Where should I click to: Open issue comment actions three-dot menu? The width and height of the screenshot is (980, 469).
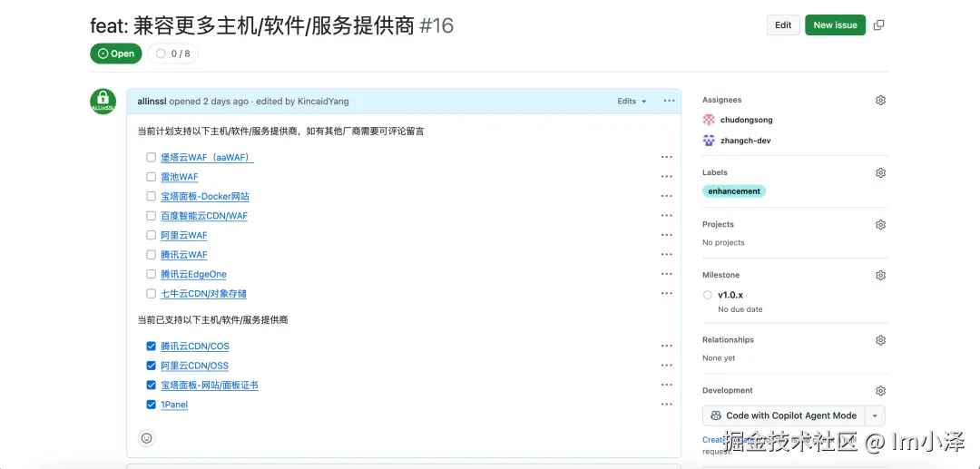pyautogui.click(x=670, y=101)
